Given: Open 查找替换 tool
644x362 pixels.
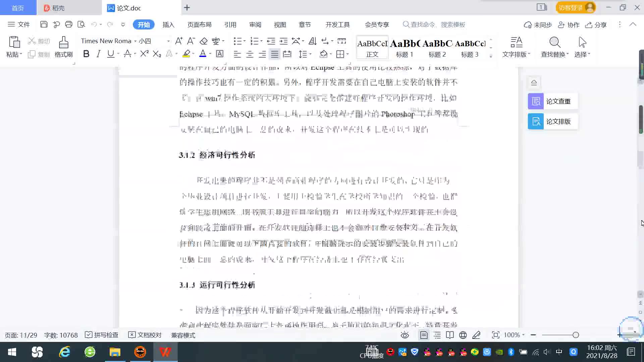Looking at the screenshot, I should coord(555,47).
